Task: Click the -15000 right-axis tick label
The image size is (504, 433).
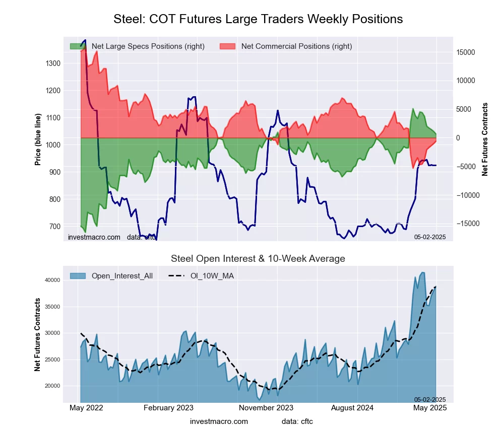Action: click(x=467, y=224)
